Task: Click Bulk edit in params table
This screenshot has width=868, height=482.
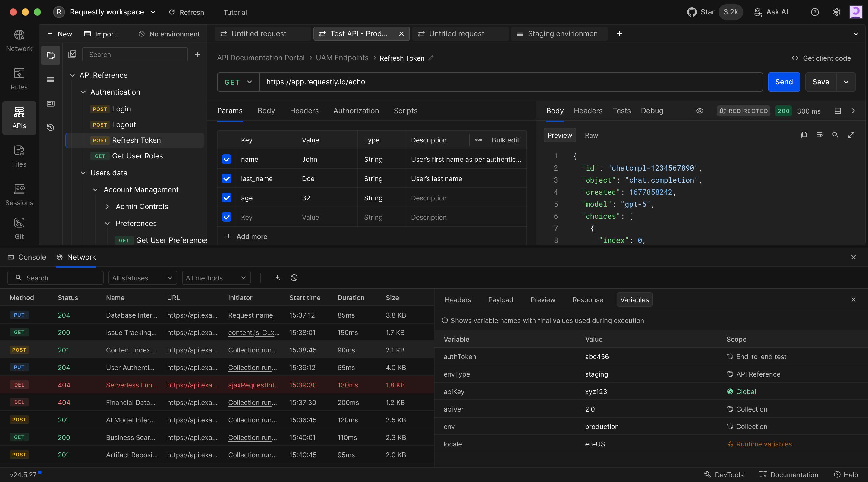Action: (505, 140)
